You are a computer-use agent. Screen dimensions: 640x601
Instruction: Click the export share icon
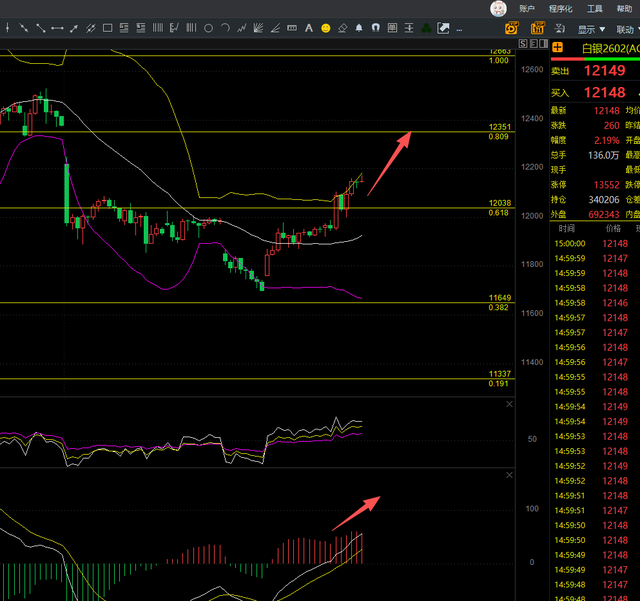(x=443, y=28)
